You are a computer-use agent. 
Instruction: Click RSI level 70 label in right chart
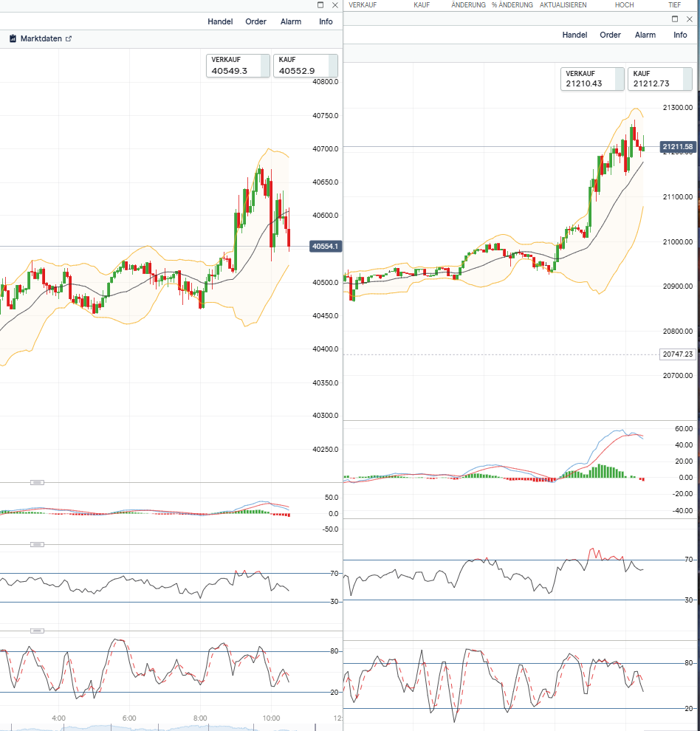[688, 560]
